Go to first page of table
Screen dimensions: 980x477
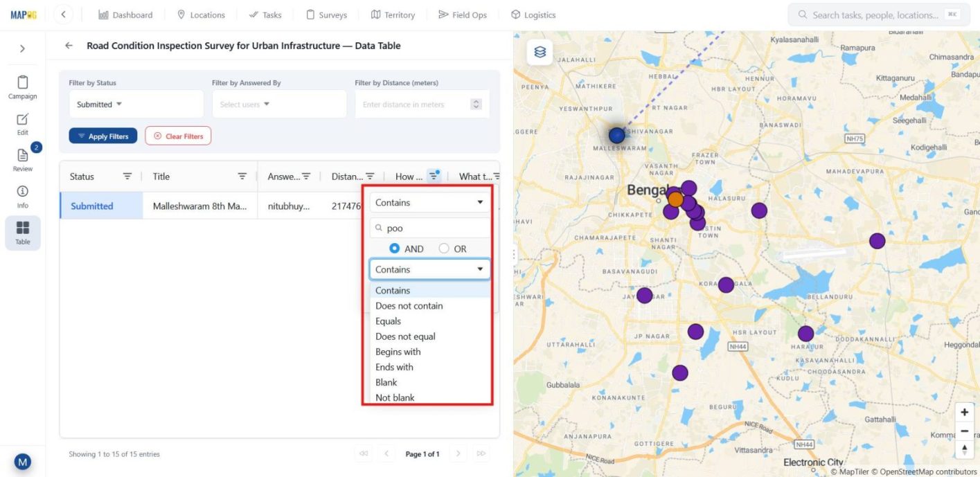363,454
